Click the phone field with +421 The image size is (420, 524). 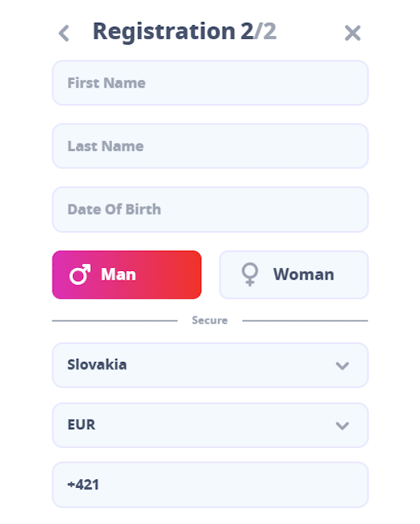tap(210, 485)
